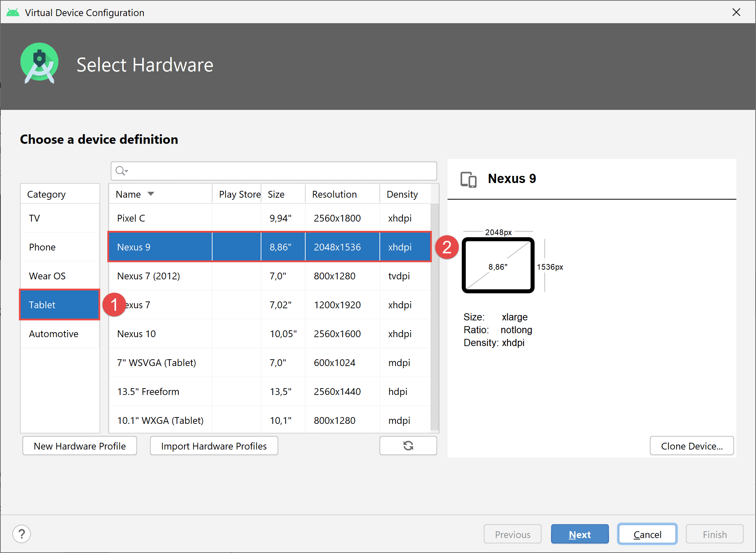Click the Previous button
The width and height of the screenshot is (756, 553).
pyautogui.click(x=512, y=534)
